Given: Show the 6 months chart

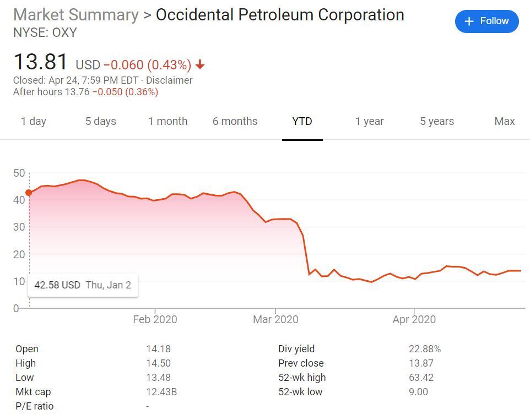Looking at the screenshot, I should (235, 121).
